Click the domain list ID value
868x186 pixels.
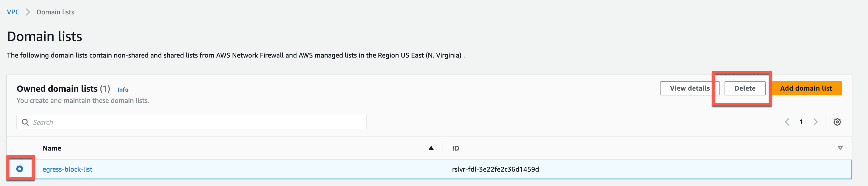(x=495, y=169)
